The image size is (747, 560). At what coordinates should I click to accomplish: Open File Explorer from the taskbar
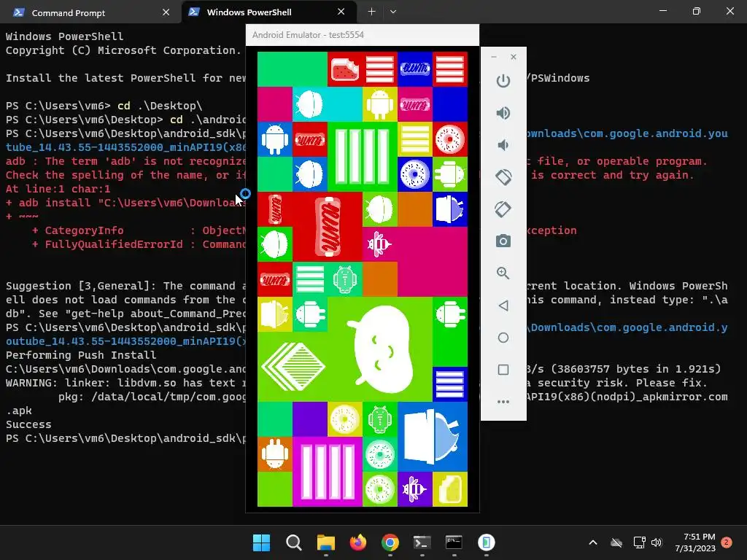[326, 542]
